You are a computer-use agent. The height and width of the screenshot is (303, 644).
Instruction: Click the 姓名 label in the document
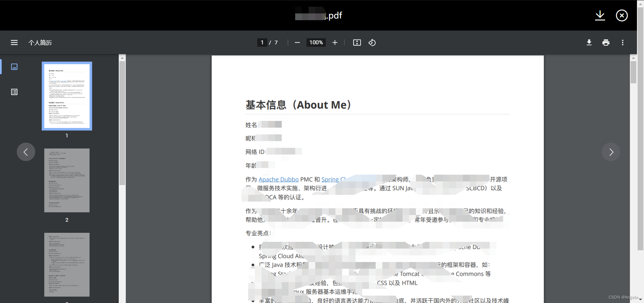pos(251,125)
